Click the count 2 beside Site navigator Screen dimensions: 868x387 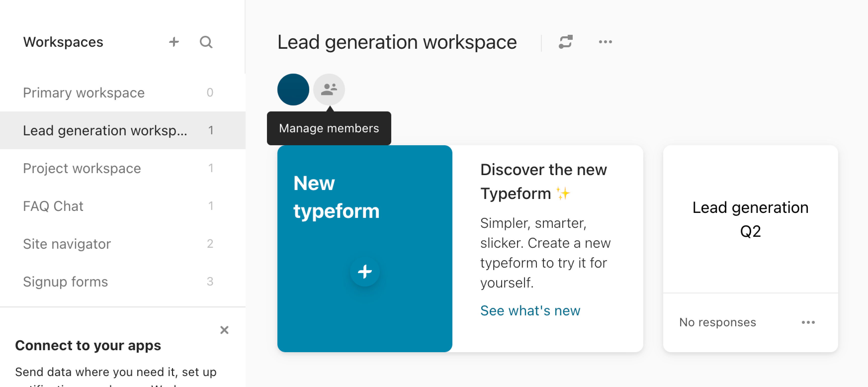tap(210, 243)
